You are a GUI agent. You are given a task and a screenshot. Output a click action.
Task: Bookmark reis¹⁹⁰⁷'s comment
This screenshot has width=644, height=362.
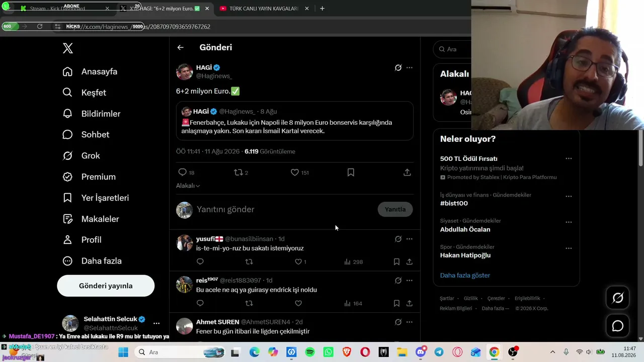click(x=396, y=303)
